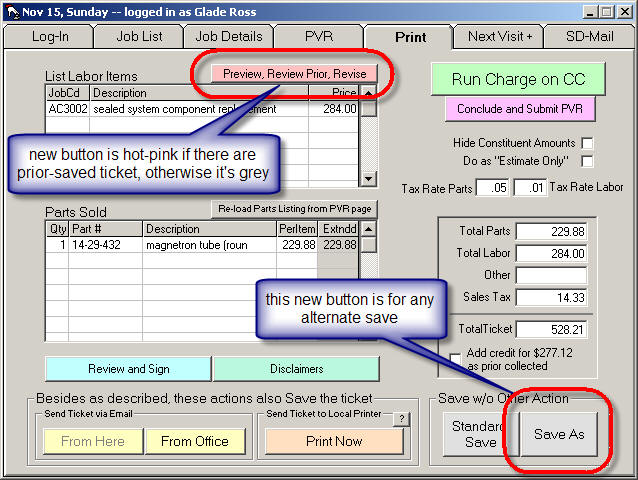This screenshot has width=638, height=480.
Task: Click the Other amount input field
Action: 551,275
